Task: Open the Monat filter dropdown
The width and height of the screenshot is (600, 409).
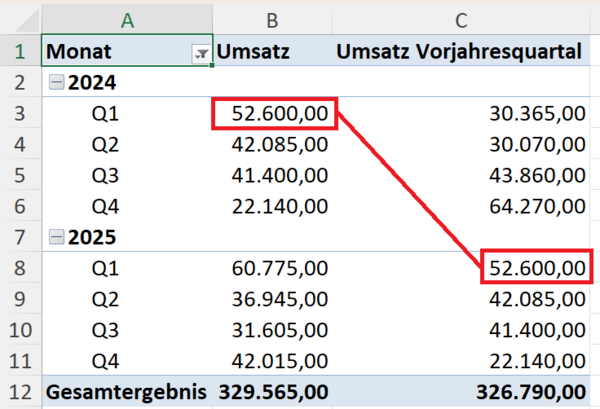Action: click(202, 53)
